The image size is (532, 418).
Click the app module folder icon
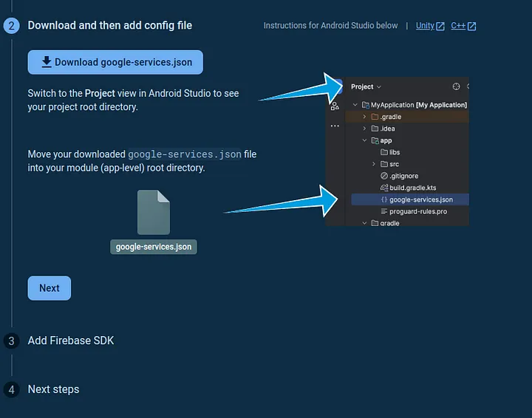pos(375,140)
